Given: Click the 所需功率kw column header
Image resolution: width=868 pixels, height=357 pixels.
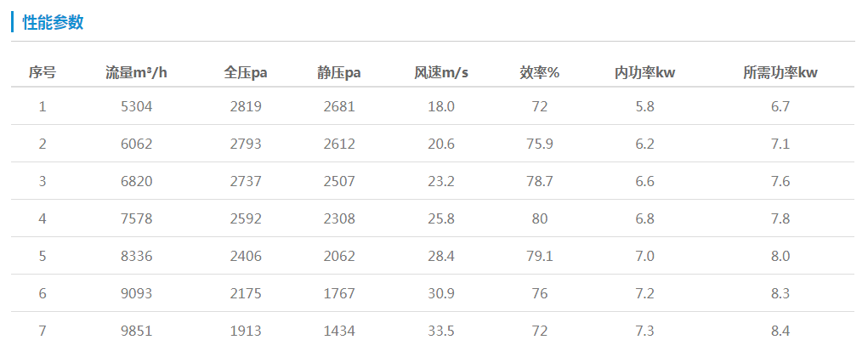Looking at the screenshot, I should click(x=780, y=73).
